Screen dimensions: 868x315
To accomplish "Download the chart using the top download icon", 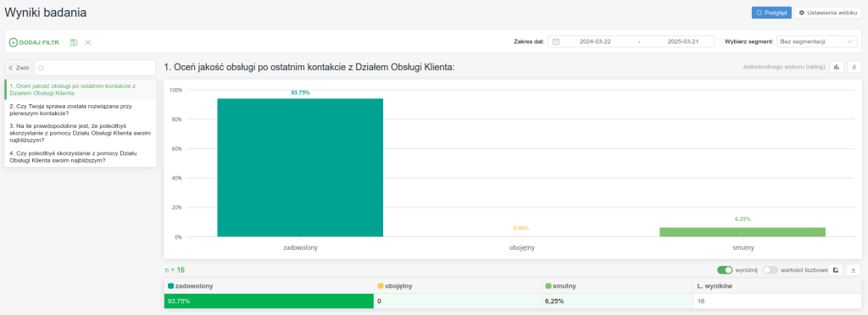I will click(x=854, y=67).
